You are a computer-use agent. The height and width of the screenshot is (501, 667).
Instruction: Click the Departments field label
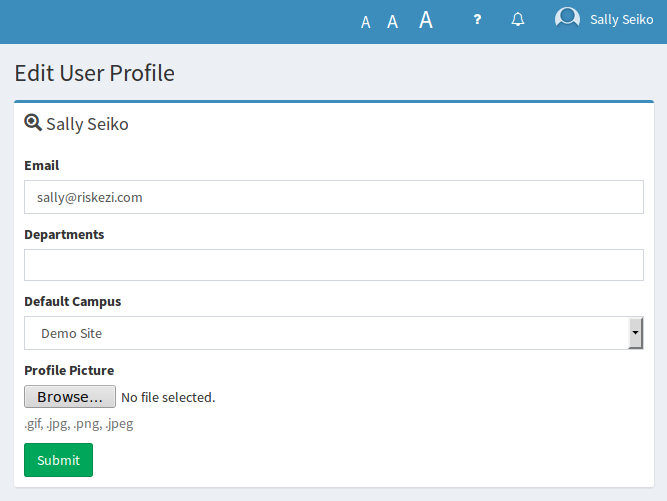click(x=64, y=235)
